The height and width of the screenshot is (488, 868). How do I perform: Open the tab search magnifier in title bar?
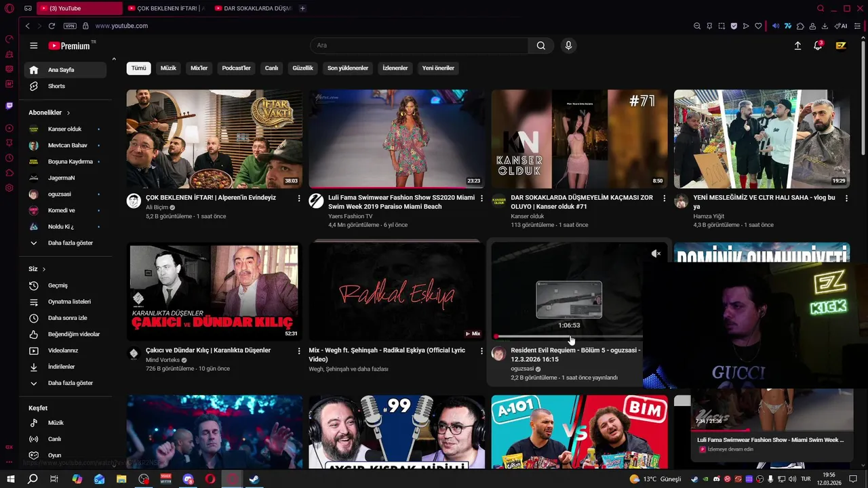click(821, 8)
